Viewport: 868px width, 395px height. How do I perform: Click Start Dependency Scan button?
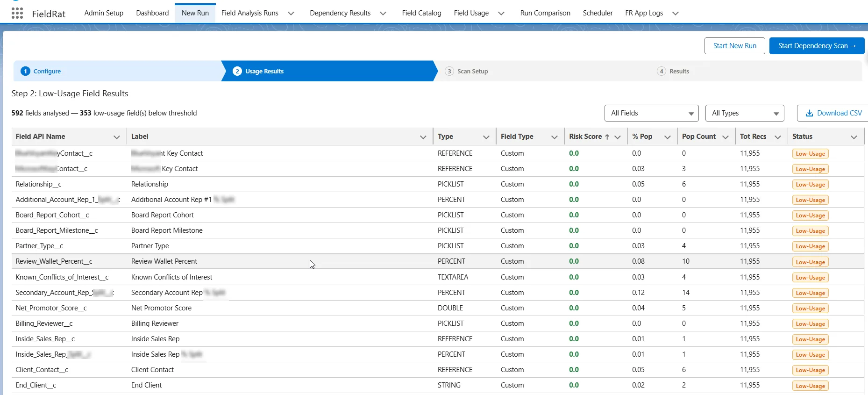(817, 46)
